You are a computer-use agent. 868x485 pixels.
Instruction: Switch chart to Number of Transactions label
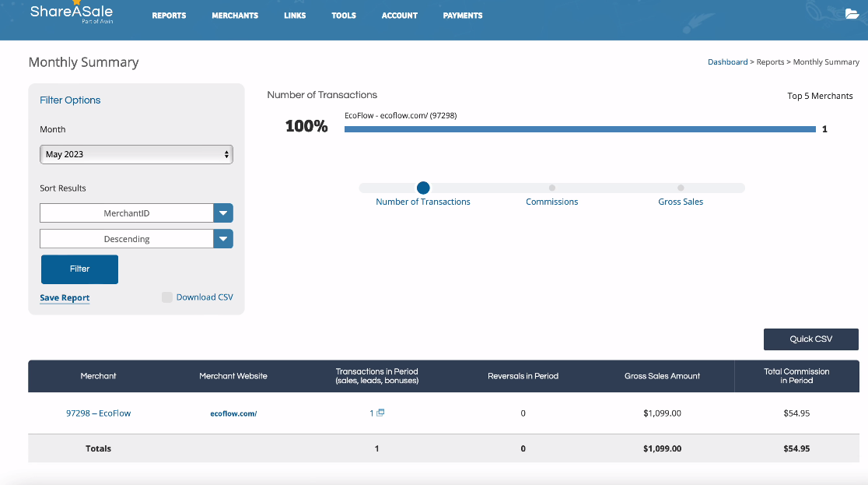point(423,202)
